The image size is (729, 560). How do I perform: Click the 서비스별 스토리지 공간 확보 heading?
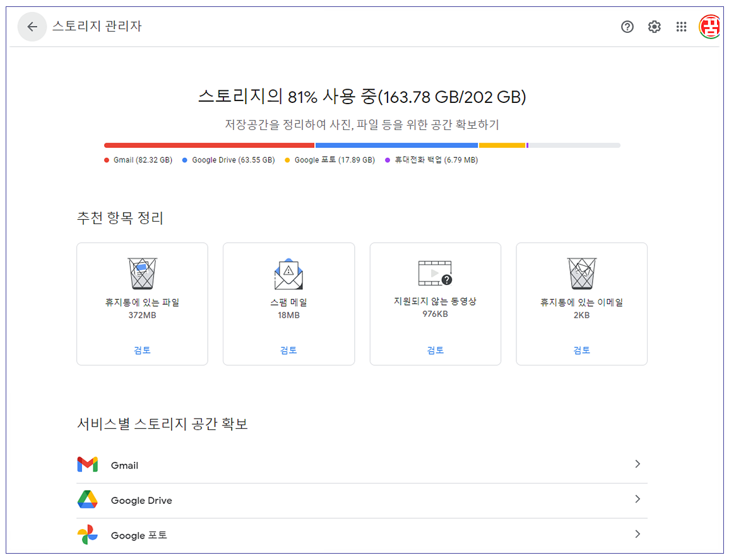pyautogui.click(x=162, y=424)
